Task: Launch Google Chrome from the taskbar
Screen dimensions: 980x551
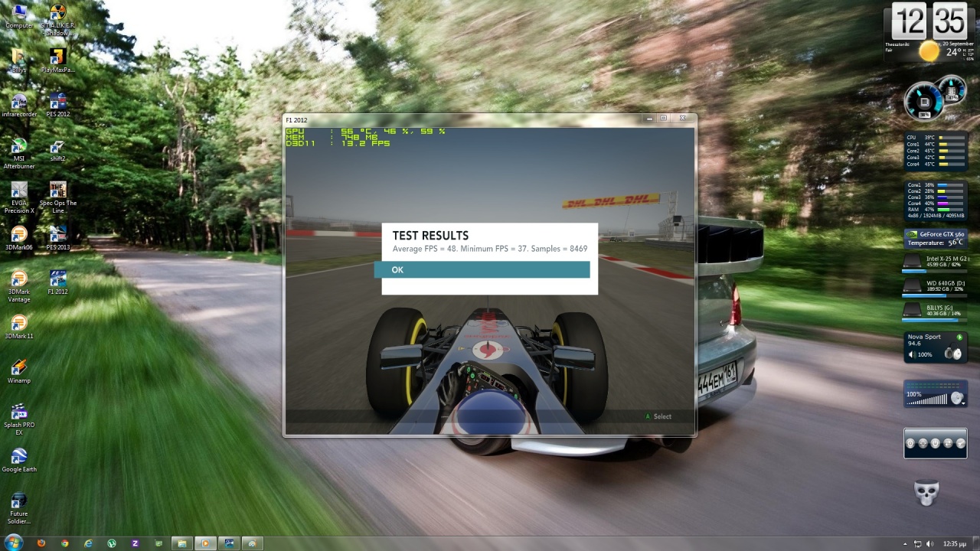Action: [65, 543]
